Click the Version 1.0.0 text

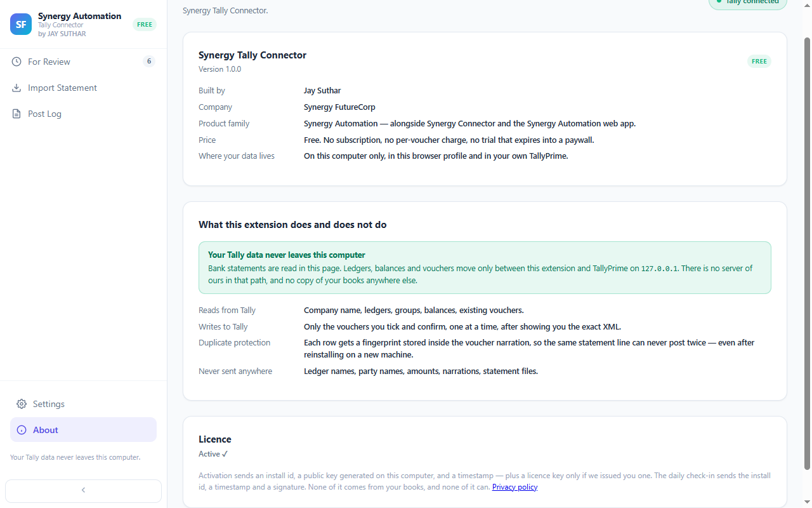click(x=219, y=69)
